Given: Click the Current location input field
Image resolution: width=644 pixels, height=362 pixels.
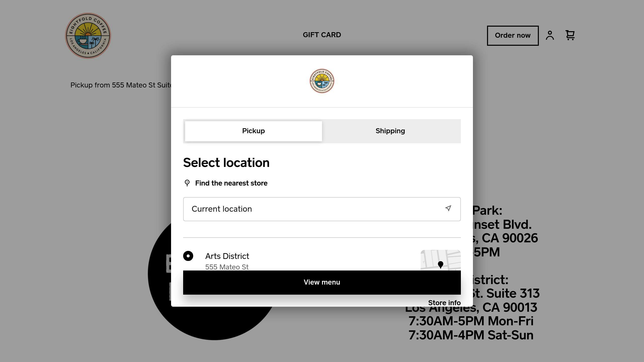Looking at the screenshot, I should point(322,209).
